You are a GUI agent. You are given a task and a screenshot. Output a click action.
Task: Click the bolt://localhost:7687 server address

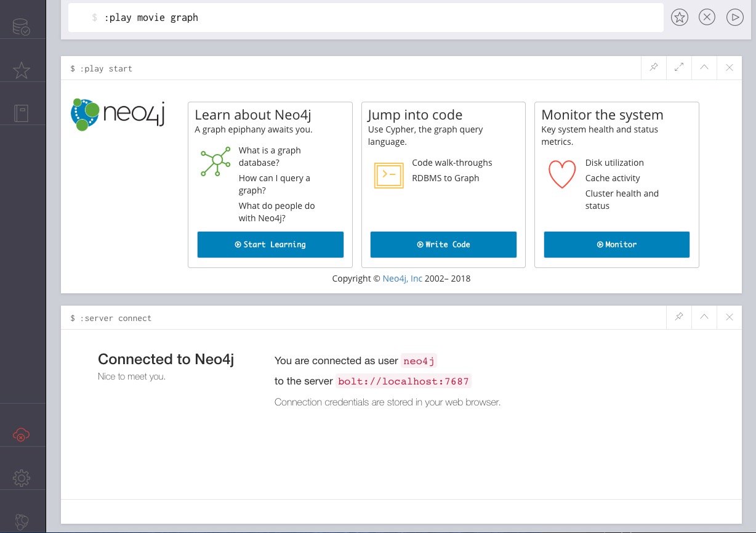pyautogui.click(x=404, y=381)
